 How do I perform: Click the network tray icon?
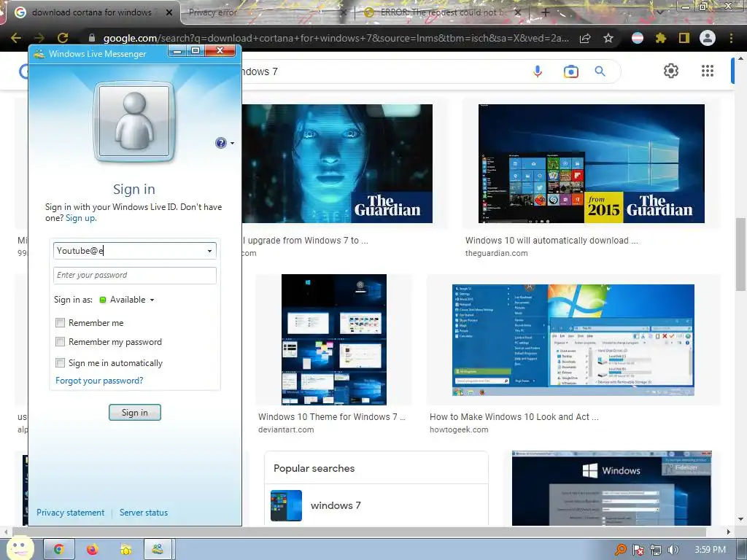pos(656,550)
